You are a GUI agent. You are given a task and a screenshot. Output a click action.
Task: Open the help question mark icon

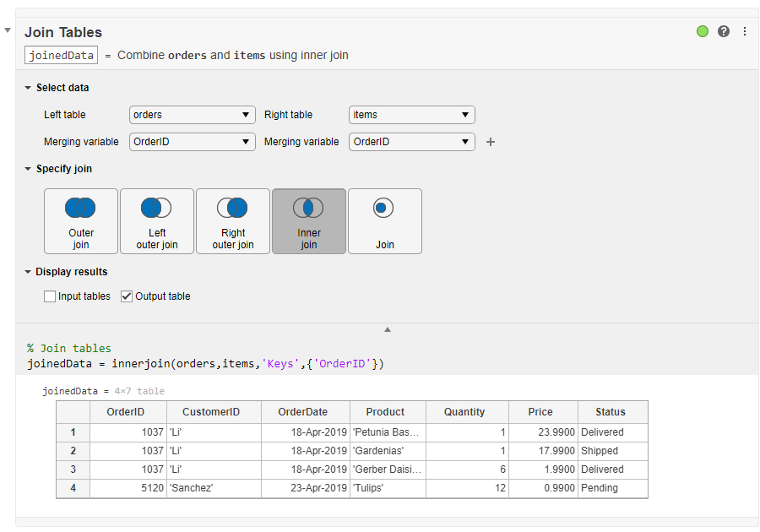(724, 31)
